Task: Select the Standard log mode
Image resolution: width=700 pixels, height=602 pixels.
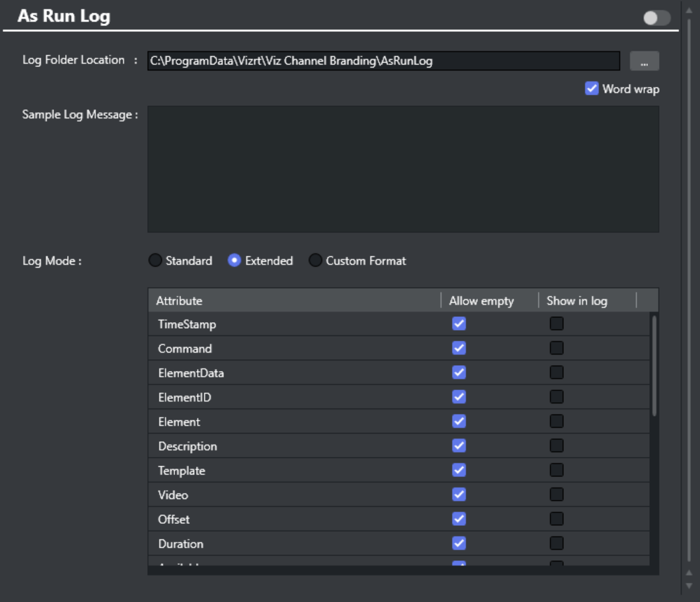Action: 156,260
